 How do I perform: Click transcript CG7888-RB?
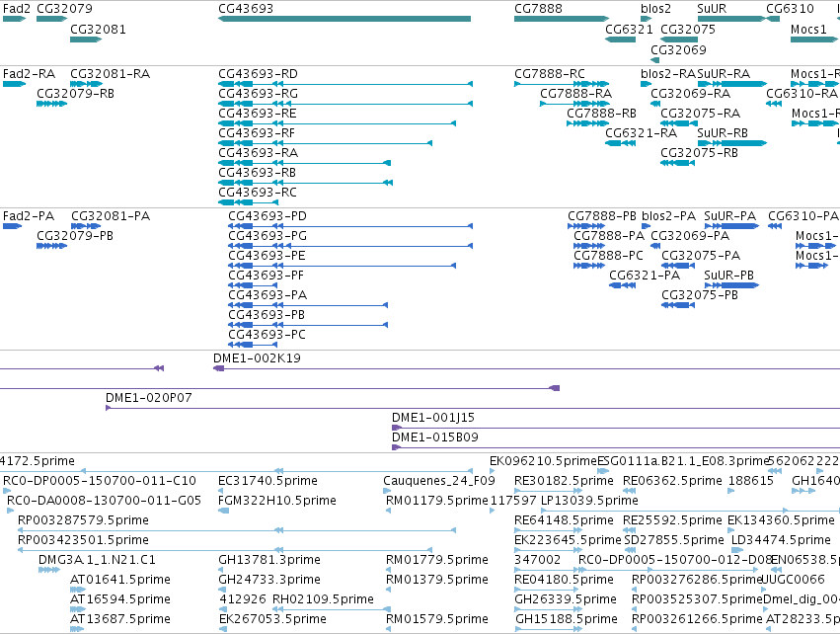coord(587,123)
